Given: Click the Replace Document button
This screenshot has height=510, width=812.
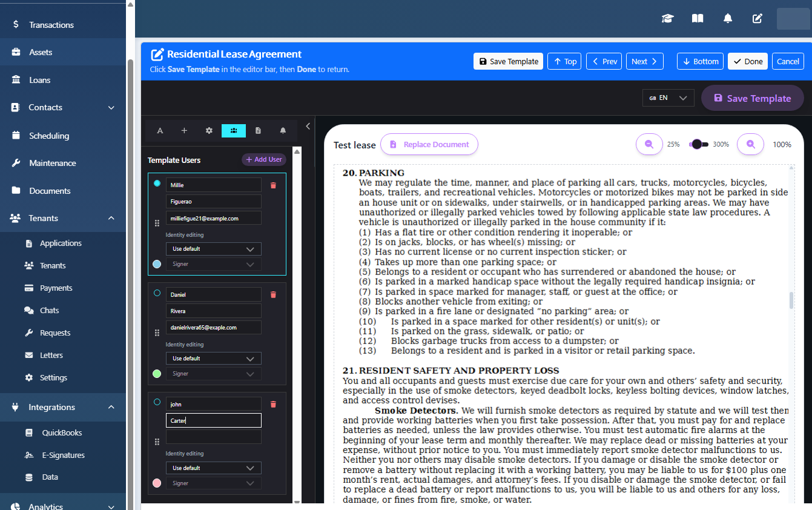Looking at the screenshot, I should 429,144.
